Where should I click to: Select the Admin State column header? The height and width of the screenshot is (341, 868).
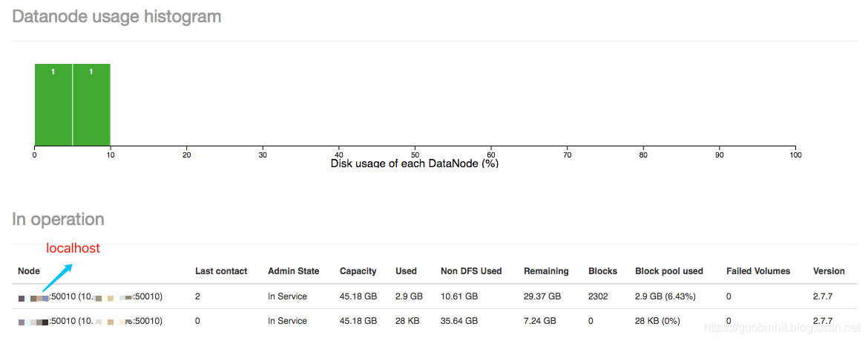[x=293, y=271]
